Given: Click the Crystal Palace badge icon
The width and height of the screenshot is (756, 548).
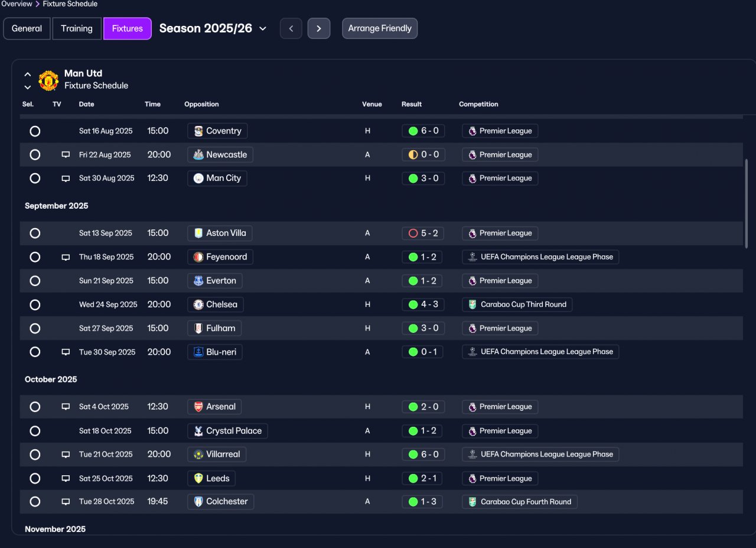Looking at the screenshot, I should tap(198, 431).
